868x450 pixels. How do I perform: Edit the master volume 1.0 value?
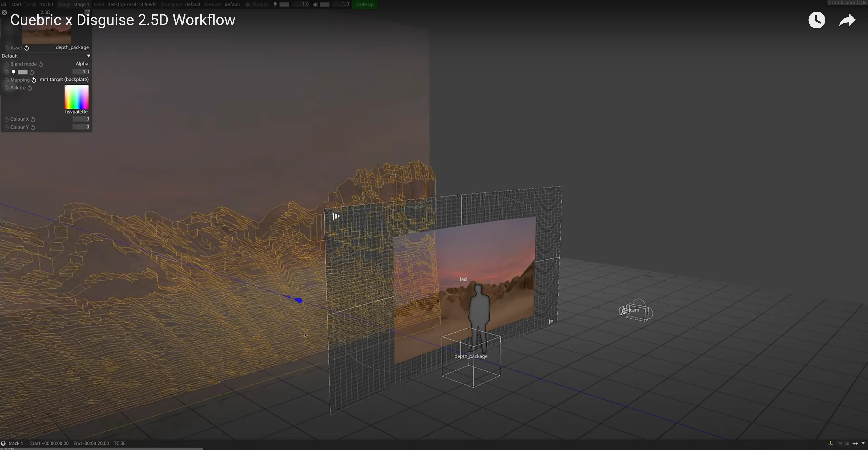coord(341,4)
